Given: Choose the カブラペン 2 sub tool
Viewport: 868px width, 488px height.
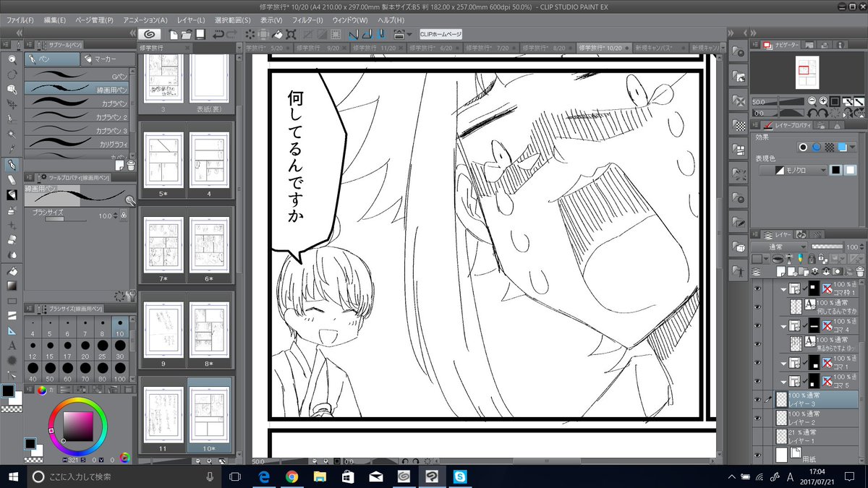Looking at the screenshot, I should pyautogui.click(x=77, y=116).
